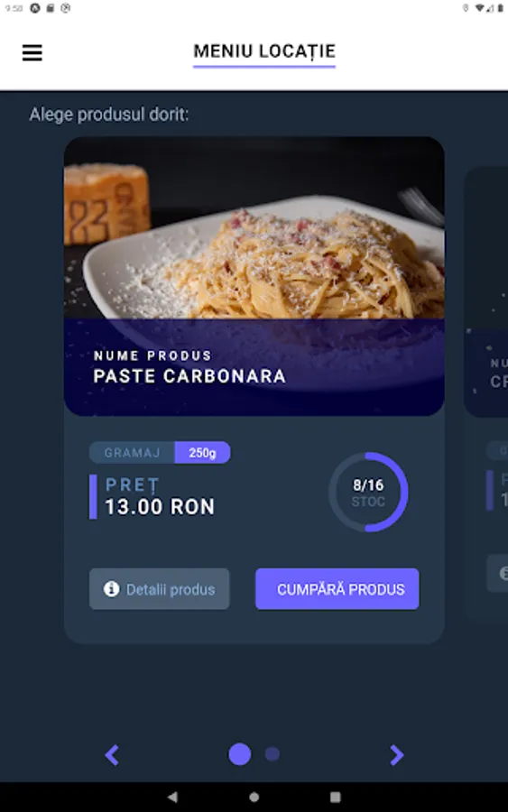Viewport: 508px width, 812px height.
Task: Tap the 13.00 RON price label
Action: 160,506
